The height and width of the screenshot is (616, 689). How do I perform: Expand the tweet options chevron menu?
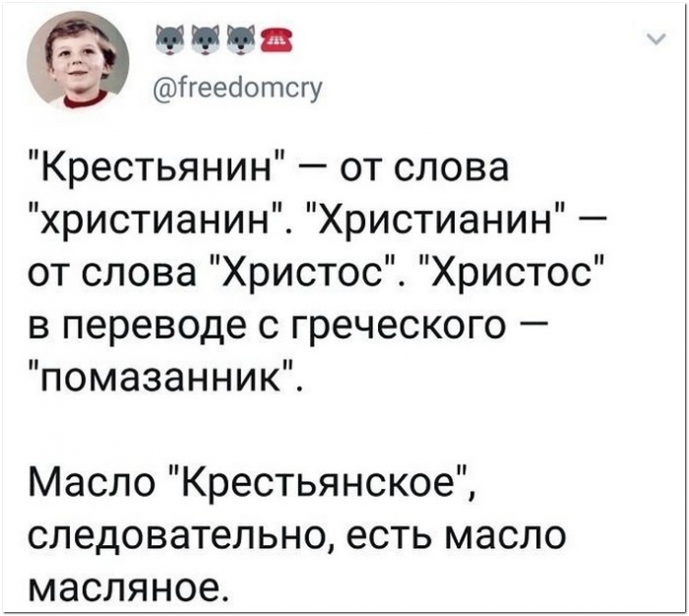click(x=657, y=39)
